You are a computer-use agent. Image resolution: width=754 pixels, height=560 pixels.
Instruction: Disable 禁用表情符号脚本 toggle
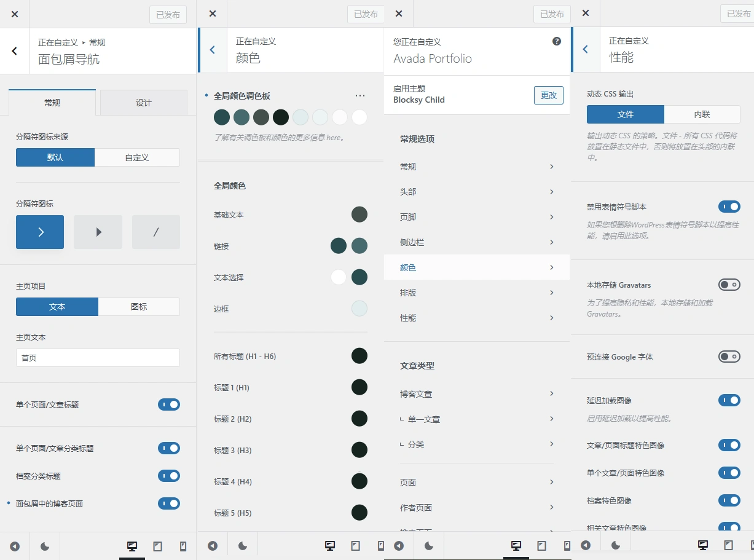coord(729,207)
